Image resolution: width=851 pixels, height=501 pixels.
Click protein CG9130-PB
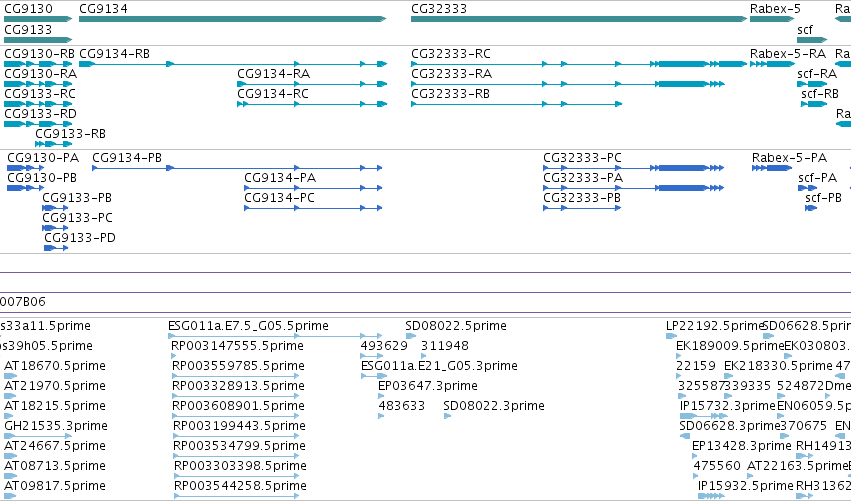coord(42,178)
